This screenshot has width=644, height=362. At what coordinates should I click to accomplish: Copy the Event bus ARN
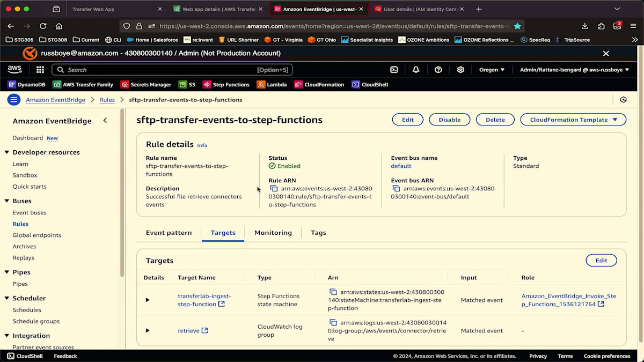point(396,189)
